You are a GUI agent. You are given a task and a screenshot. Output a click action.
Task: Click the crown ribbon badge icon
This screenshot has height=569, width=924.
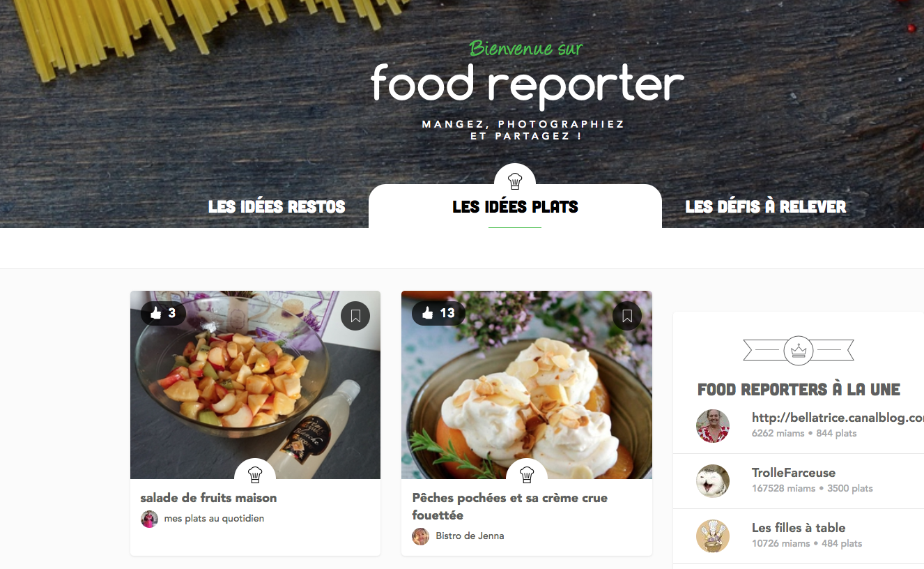pyautogui.click(x=799, y=350)
